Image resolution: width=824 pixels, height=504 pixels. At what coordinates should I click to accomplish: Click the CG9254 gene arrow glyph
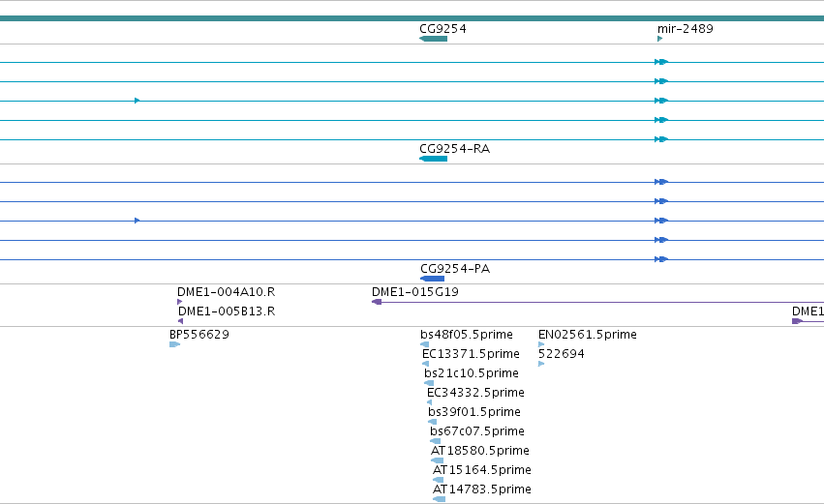coord(433,39)
